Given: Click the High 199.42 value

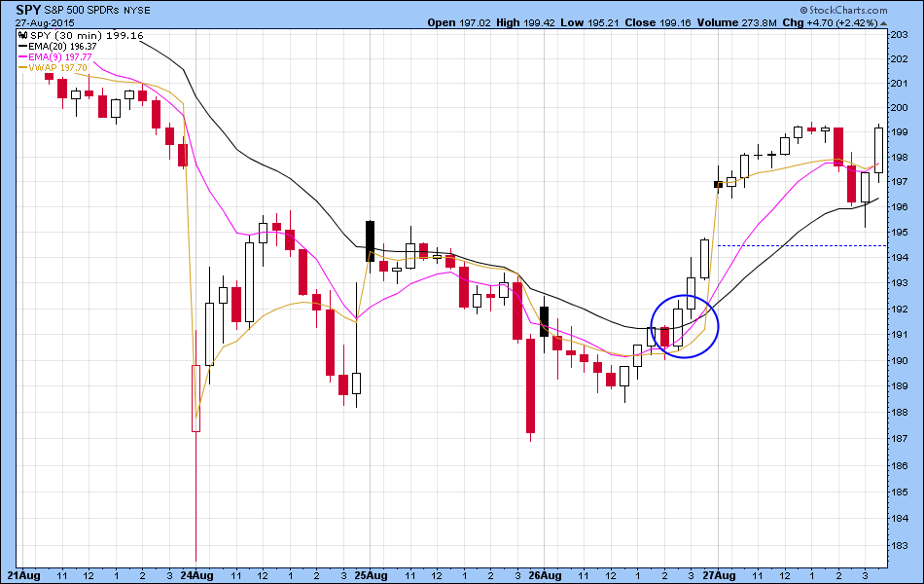Looking at the screenshot, I should pyautogui.click(x=525, y=22).
